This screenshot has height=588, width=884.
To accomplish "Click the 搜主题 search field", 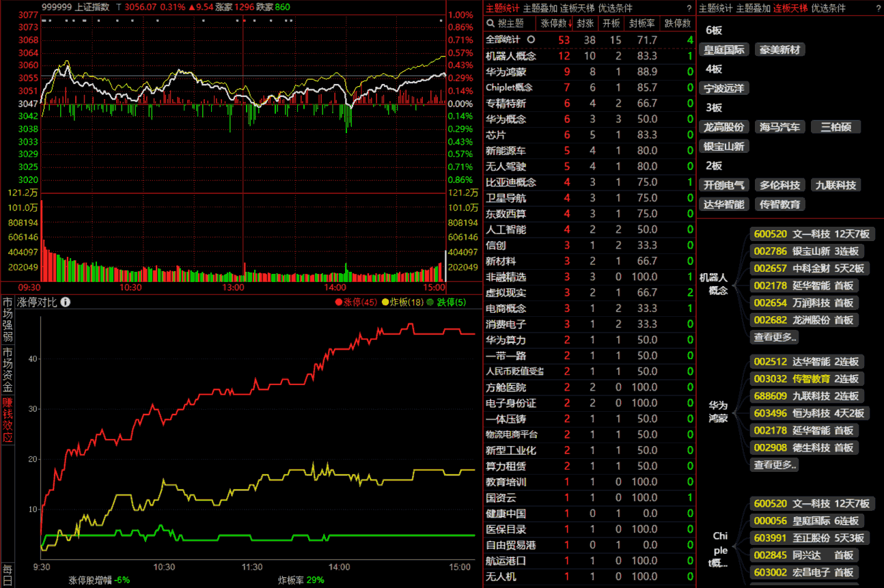I will pos(510,23).
